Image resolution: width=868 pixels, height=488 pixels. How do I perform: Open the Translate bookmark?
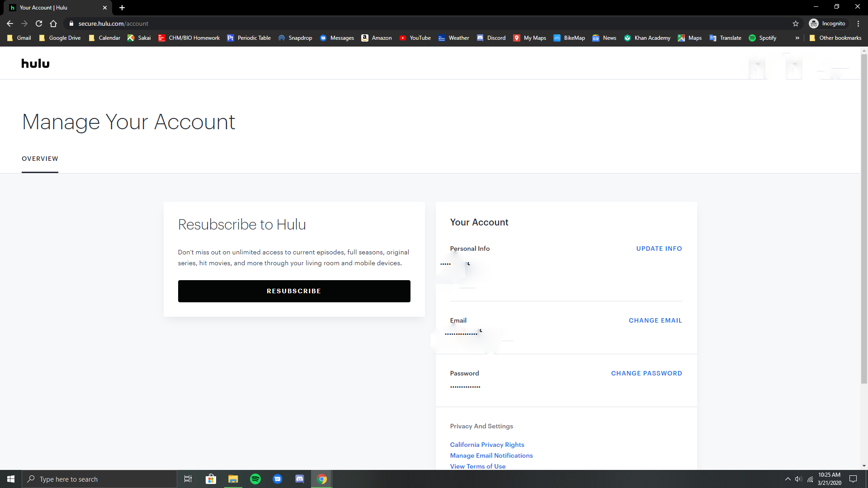726,38
